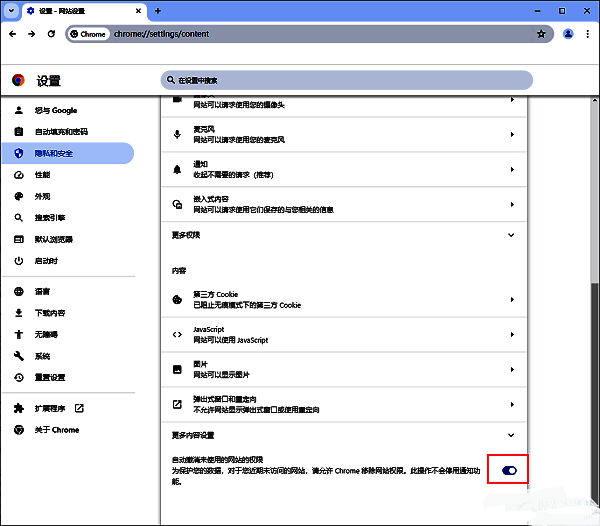Click the 在设置中搜索 search field
The height and width of the screenshot is (526, 600).
[x=346, y=80]
